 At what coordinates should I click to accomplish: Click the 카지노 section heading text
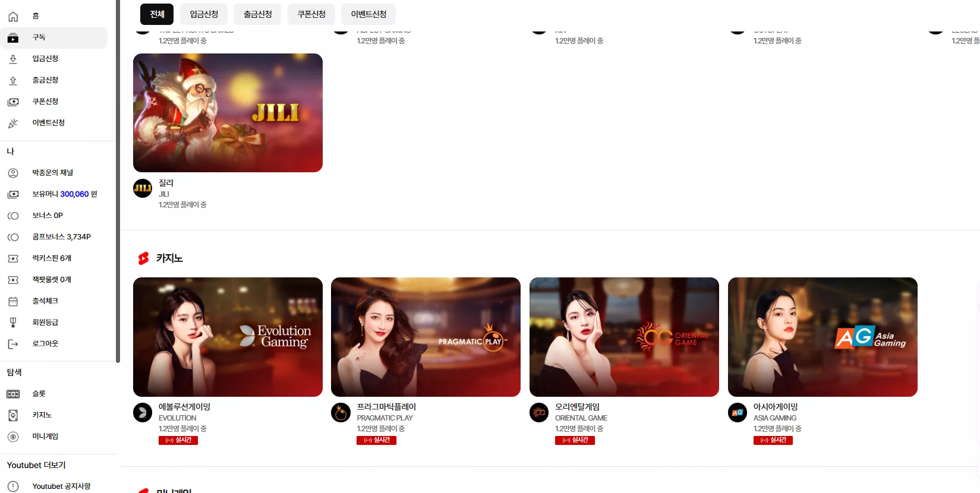[169, 258]
